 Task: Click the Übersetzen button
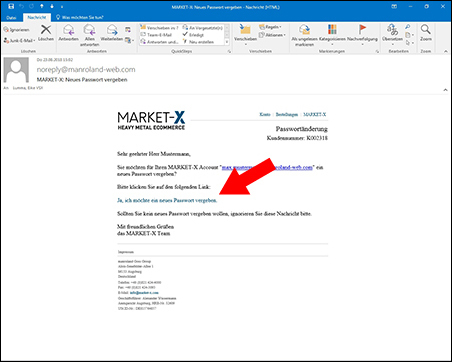coord(392,34)
